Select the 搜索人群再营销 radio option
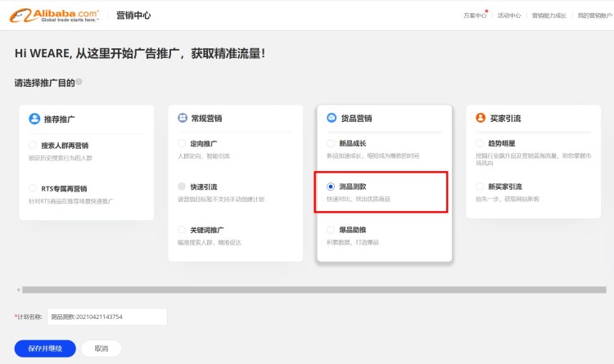Image resolution: width=614 pixels, height=364 pixels. tap(33, 146)
